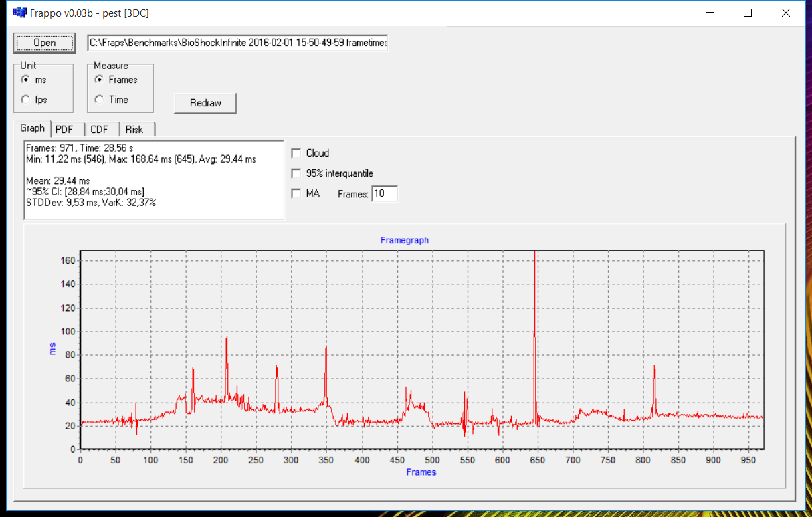Viewport: 812px width, 517px height.
Task: Click the '~95% CI' confidence interval line
Action: tap(85, 191)
